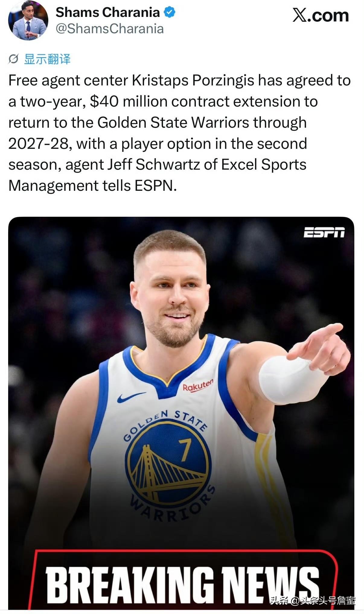The width and height of the screenshot is (364, 614).
Task: Tap the translate icon beside 显示翻译
Action: pyautogui.click(x=13, y=59)
